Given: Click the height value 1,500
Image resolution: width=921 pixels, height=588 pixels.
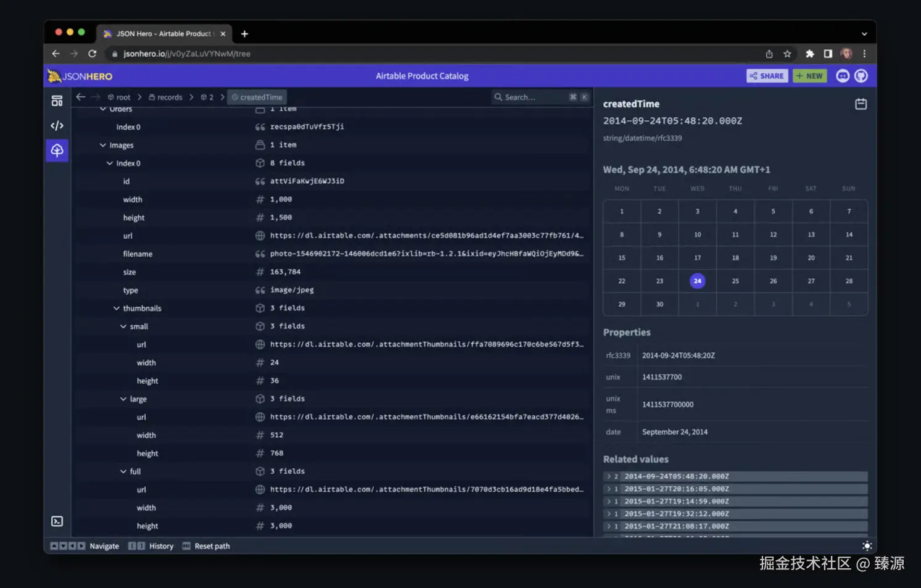Looking at the screenshot, I should (281, 217).
